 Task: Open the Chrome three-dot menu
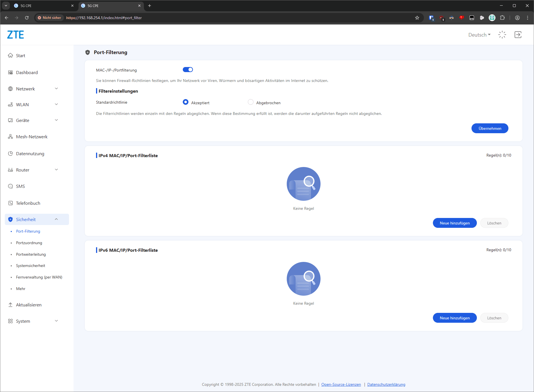(x=528, y=18)
